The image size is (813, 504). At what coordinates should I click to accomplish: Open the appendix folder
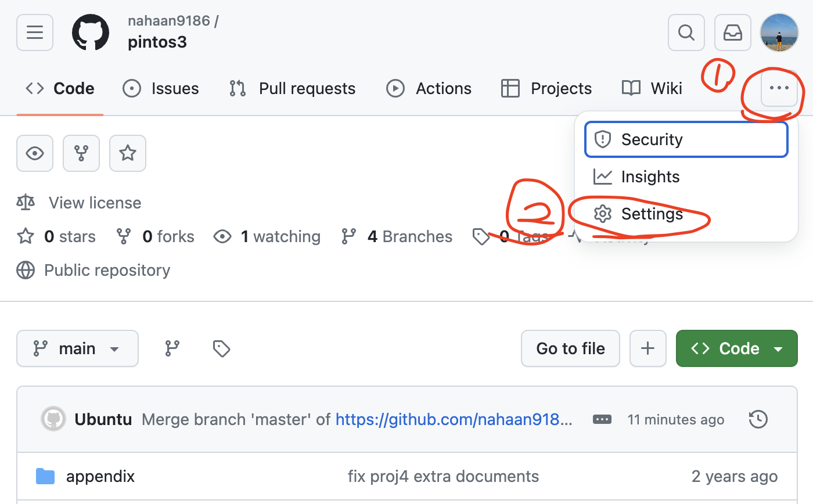pyautogui.click(x=100, y=477)
